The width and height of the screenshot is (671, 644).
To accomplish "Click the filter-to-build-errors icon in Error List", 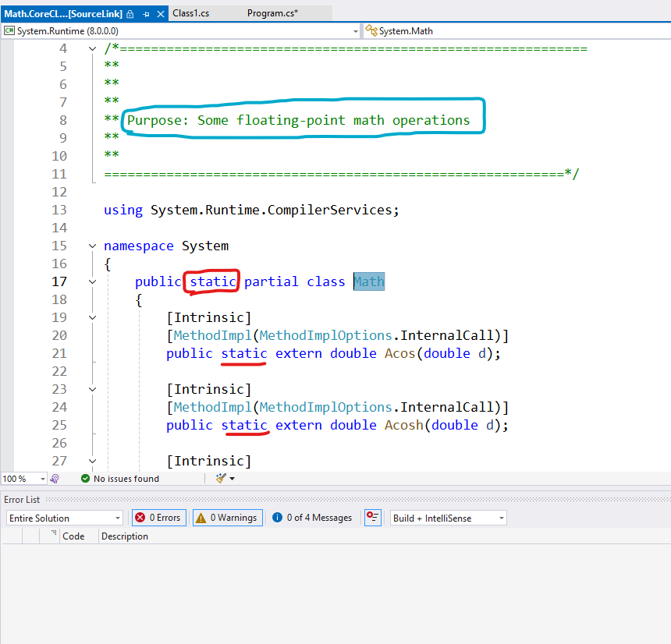I will (373, 518).
